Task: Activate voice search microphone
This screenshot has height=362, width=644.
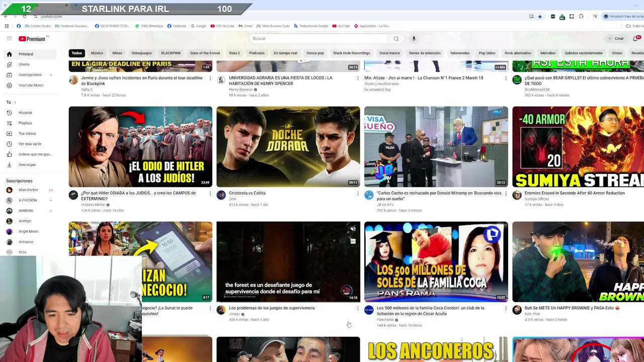Action: pos(414,39)
